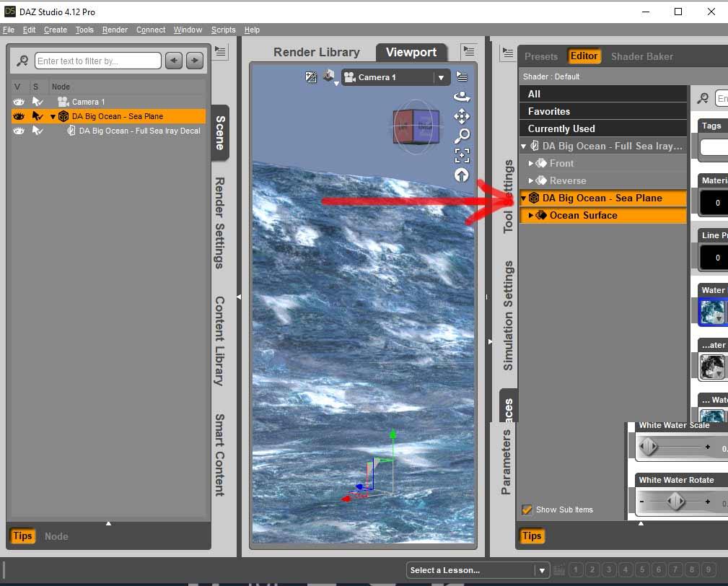Open the Render menu
Image resolution: width=728 pixels, height=586 pixels.
pos(115,30)
